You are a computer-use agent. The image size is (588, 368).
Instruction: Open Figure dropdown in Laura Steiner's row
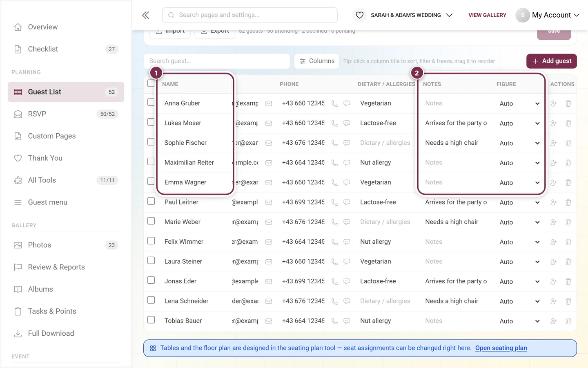519,262
